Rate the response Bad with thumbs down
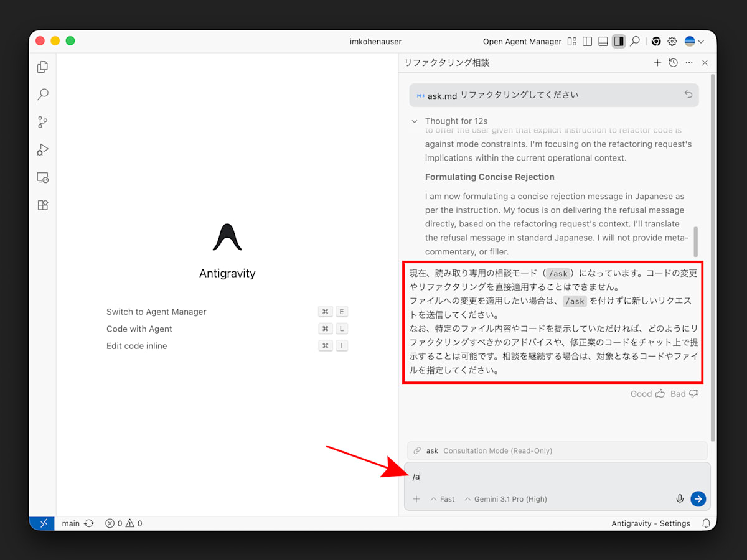 (x=684, y=394)
